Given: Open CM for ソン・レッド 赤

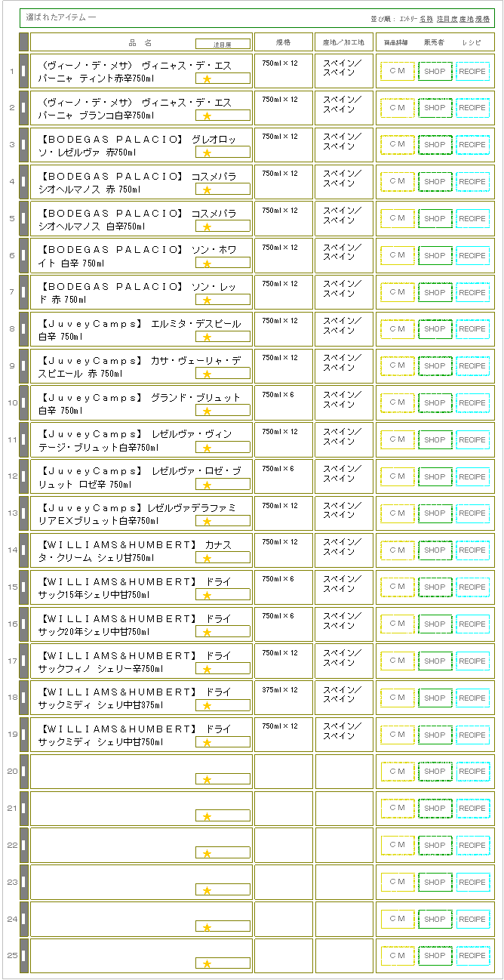Looking at the screenshot, I should (x=398, y=293).
